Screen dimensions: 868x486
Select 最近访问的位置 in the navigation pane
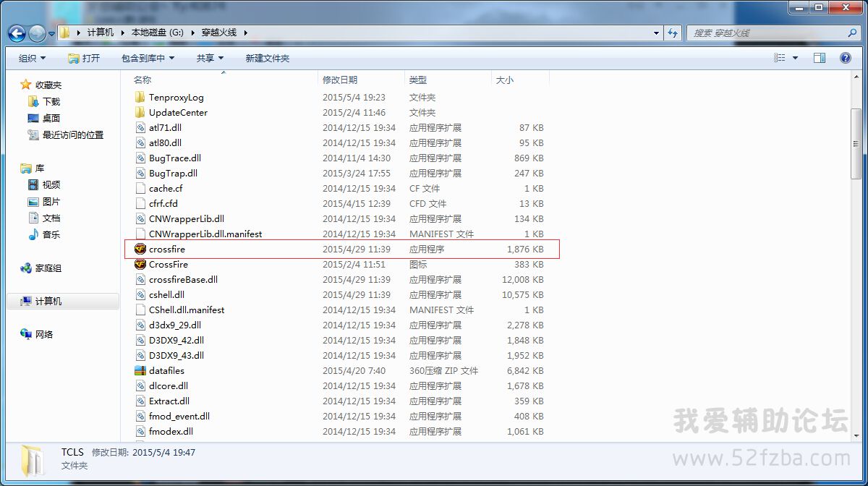click(x=73, y=135)
